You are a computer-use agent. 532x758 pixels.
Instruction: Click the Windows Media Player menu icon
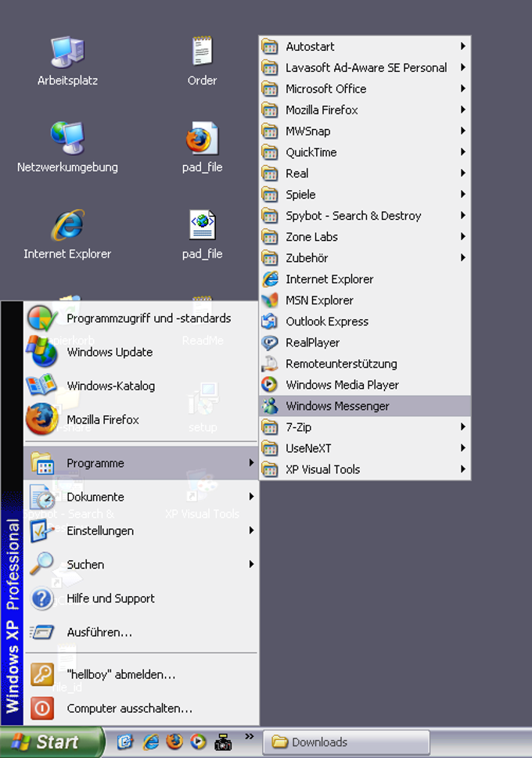point(270,385)
